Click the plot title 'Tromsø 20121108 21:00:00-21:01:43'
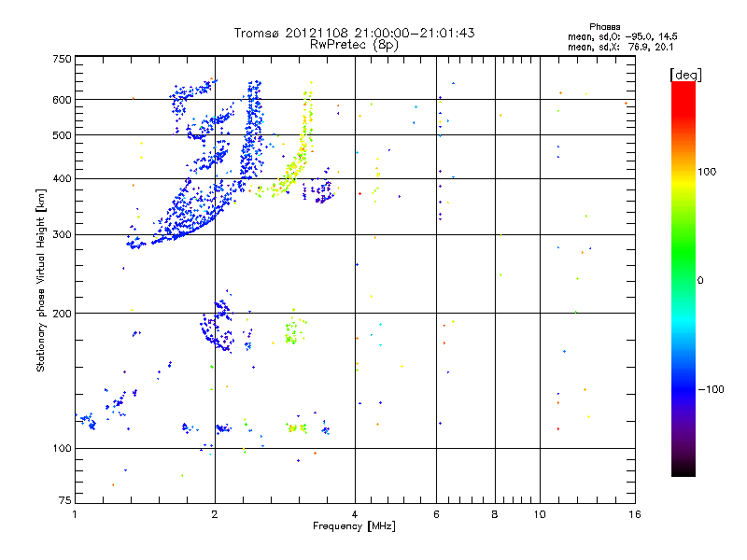Screen dimensions: 747x560 (x=354, y=33)
